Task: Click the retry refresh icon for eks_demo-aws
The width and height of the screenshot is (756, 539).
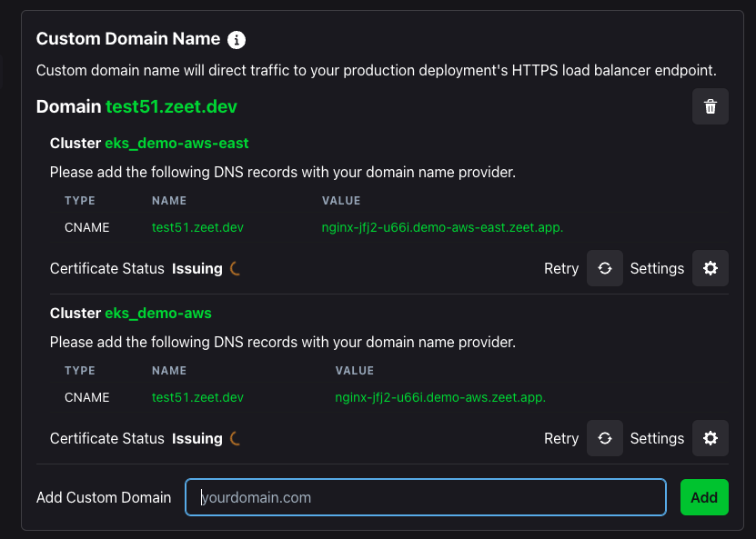Action: pyautogui.click(x=605, y=438)
